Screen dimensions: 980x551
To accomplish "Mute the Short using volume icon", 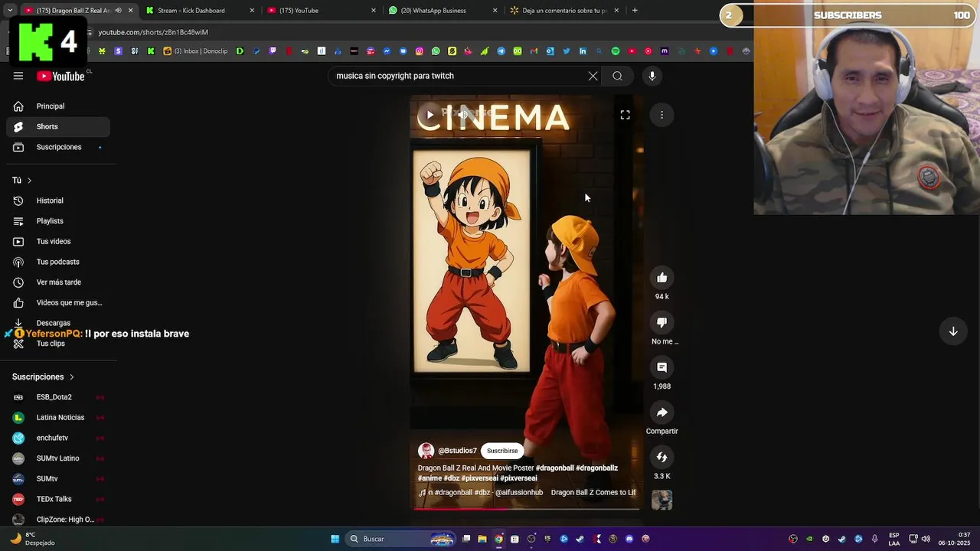I will pyautogui.click(x=462, y=115).
